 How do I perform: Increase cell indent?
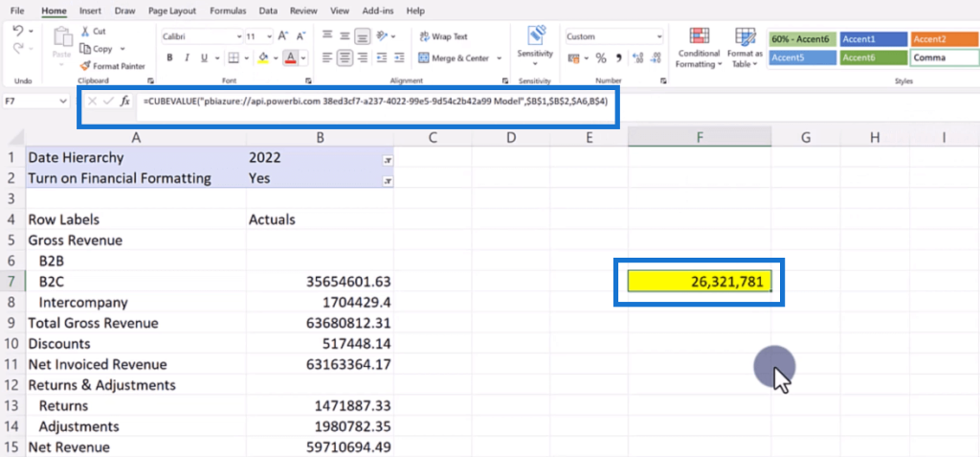point(400,58)
